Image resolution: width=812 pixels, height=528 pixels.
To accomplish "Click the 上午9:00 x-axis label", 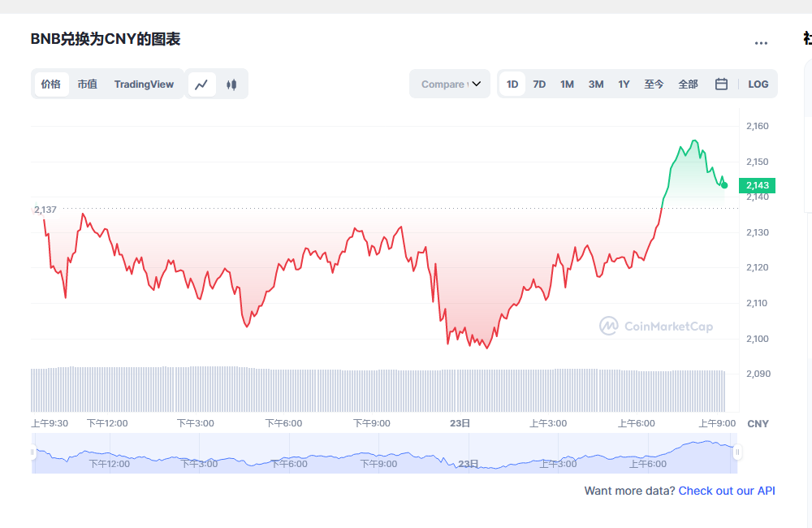I will point(717,423).
